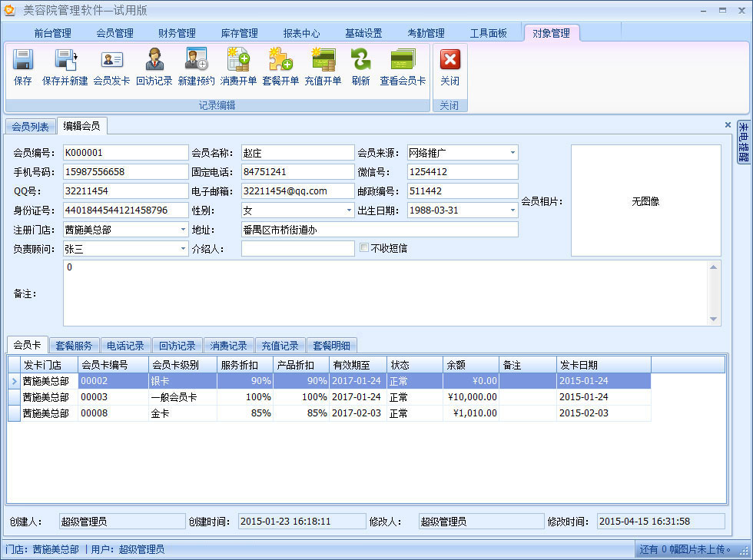Open the 出生日期 date picker dropdown
753x560 pixels.
[513, 210]
